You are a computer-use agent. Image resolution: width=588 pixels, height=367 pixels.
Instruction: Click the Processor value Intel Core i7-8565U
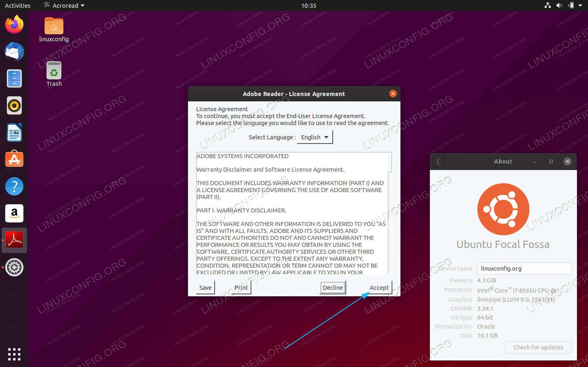point(519,290)
